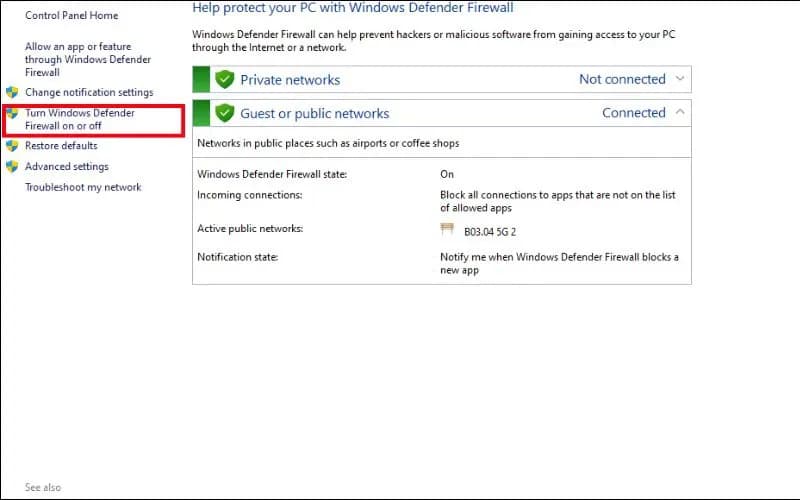Screen dimensions: 800x500
Task: Click green shield icon for Guest or public networks
Action: pyautogui.click(x=225, y=113)
